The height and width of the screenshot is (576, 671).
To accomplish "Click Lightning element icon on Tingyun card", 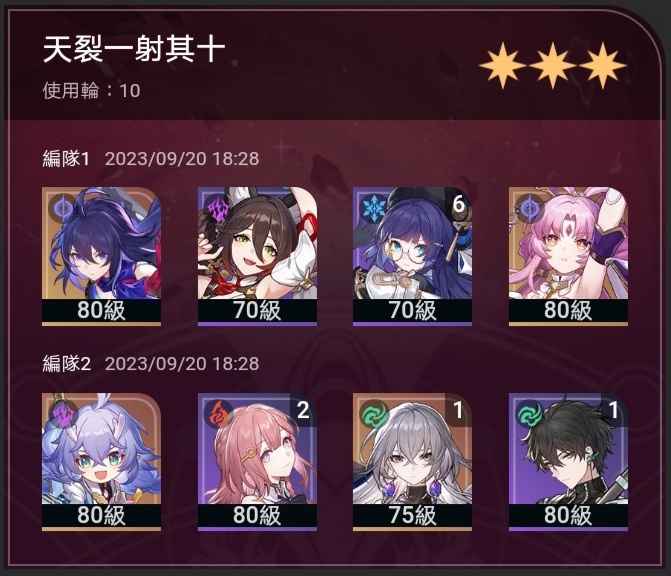I will [x=218, y=209].
